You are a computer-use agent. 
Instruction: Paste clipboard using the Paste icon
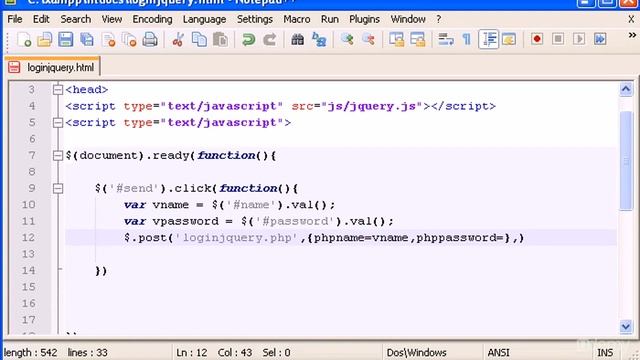220,40
